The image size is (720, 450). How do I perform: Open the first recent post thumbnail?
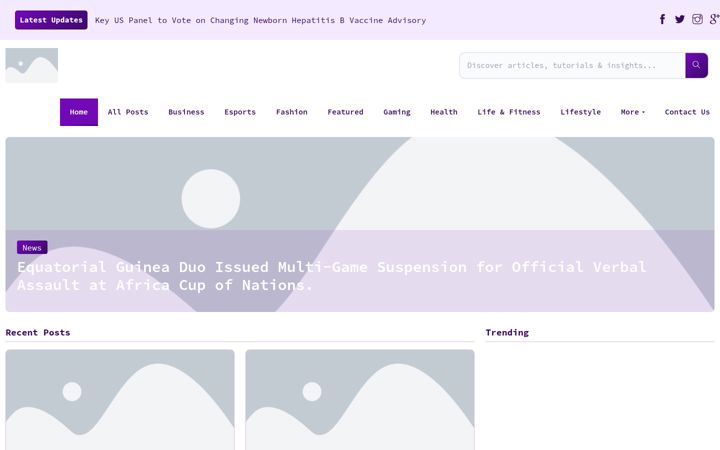(120, 400)
